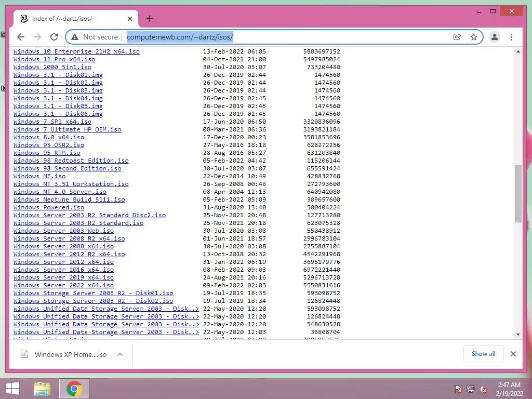Viewport: 532px width, 399px height.
Task: Download Windows NT 4.0 Server.iso
Action: point(60,192)
